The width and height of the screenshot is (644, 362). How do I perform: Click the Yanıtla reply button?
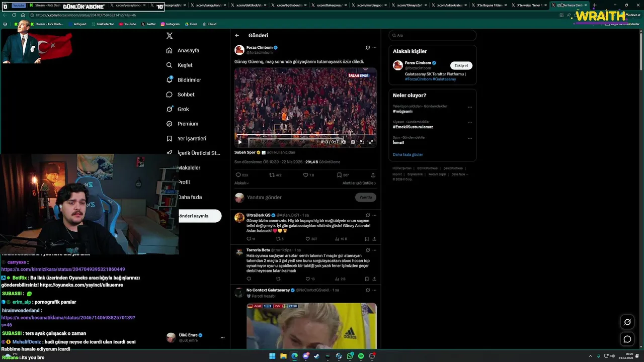[366, 198]
